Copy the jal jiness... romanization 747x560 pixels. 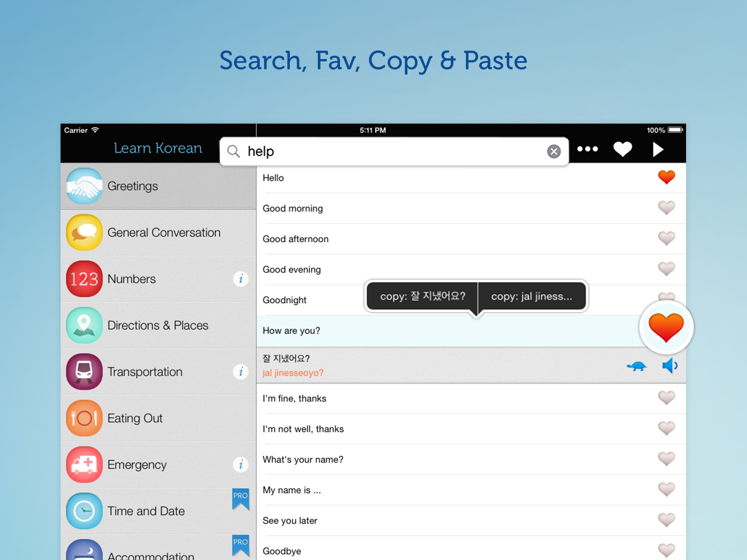[x=532, y=296]
